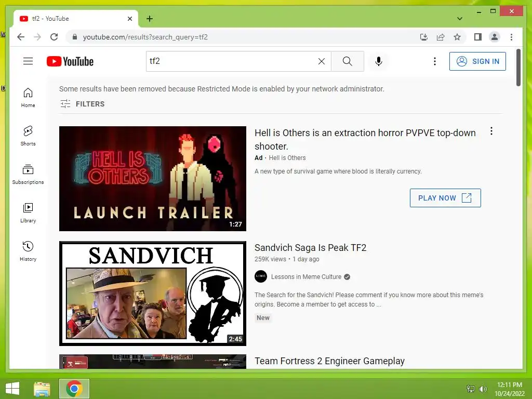Visit the Lessons in Meme Culture channel name
This screenshot has width=532, height=399.
click(x=306, y=277)
